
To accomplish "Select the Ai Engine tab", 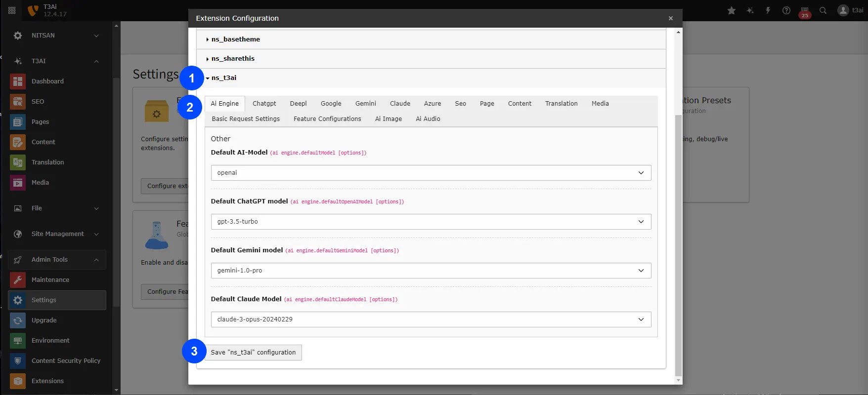I will click(x=225, y=104).
